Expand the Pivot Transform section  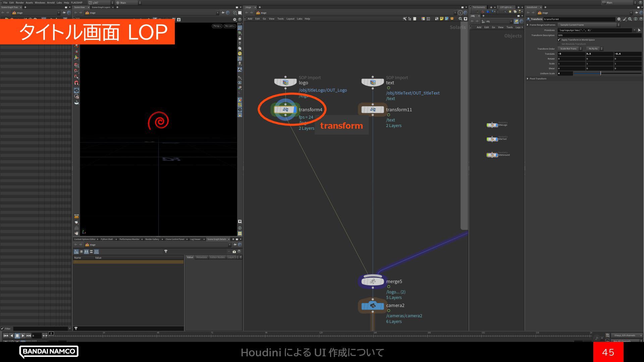528,79
